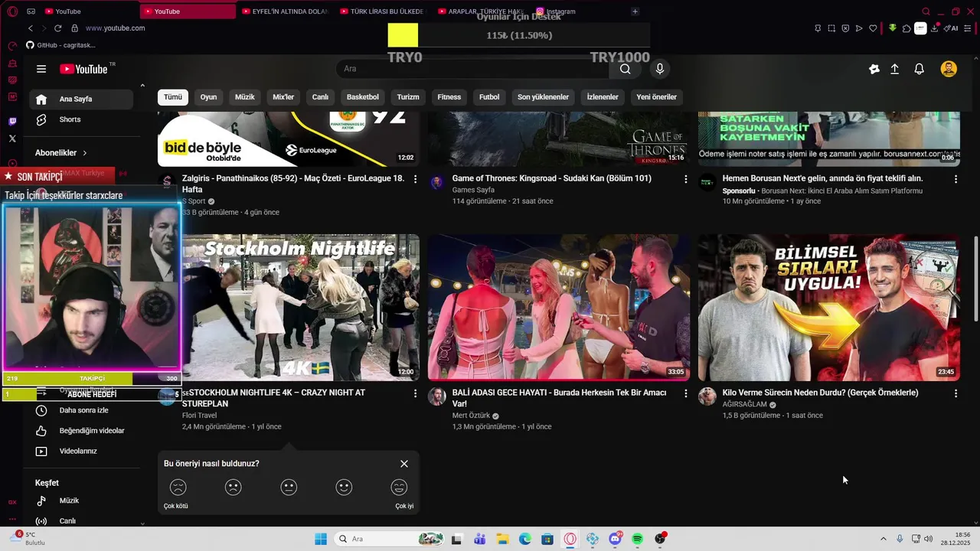
Task: Click inside the YouTube Ara search field
Action: (472, 69)
